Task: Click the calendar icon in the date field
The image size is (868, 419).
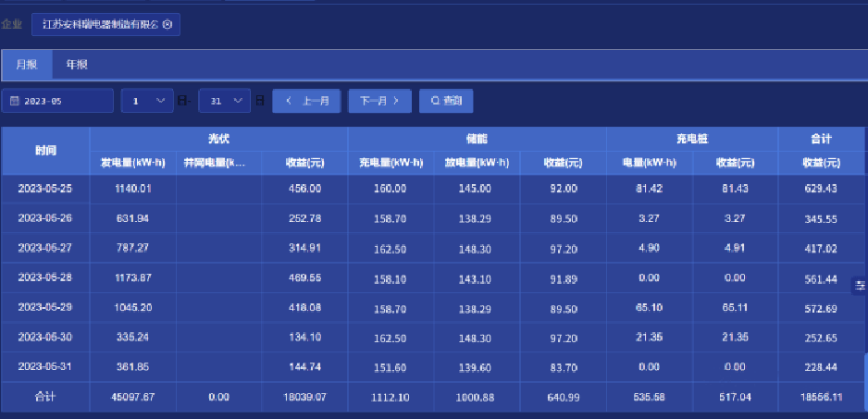Action: click(15, 102)
